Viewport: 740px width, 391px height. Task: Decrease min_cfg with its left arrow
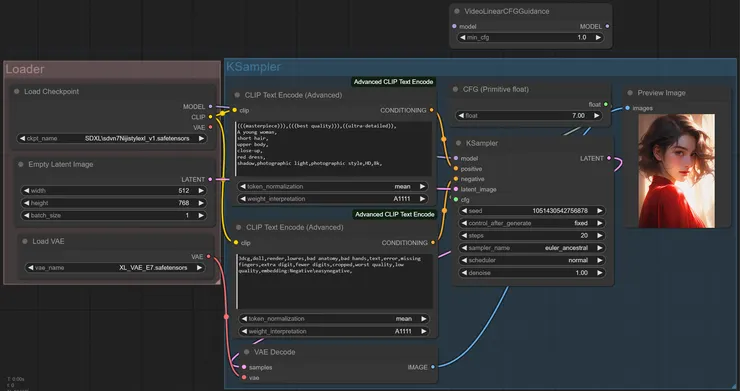pyautogui.click(x=462, y=37)
